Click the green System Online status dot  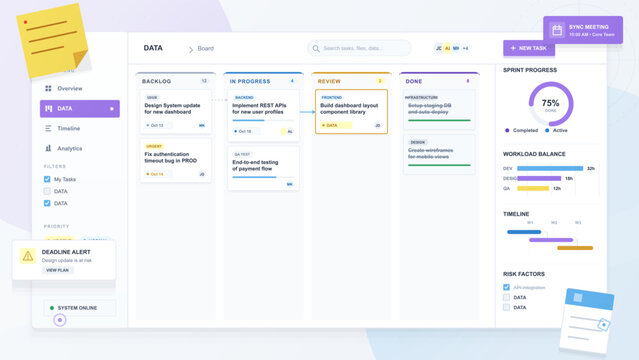52,308
